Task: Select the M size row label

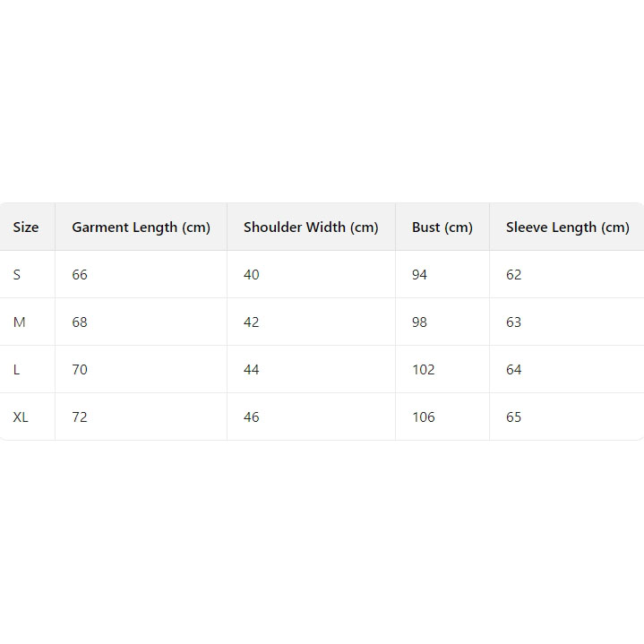Action: pyautogui.click(x=19, y=322)
